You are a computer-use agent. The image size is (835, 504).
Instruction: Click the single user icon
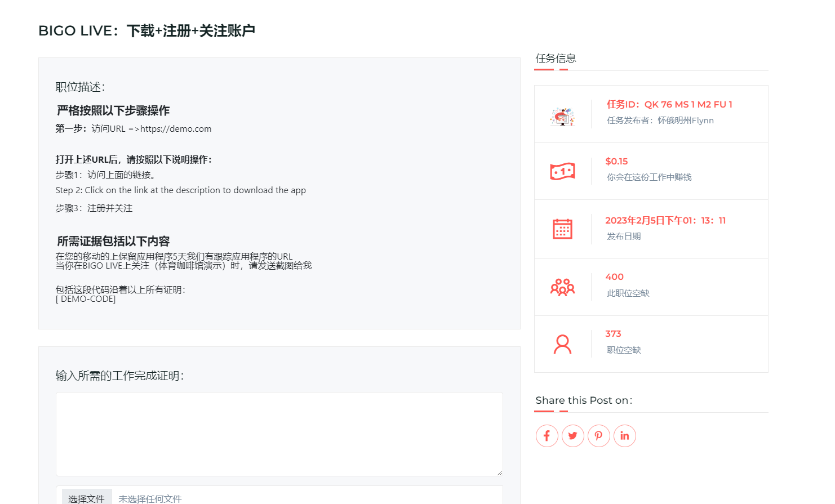562,344
